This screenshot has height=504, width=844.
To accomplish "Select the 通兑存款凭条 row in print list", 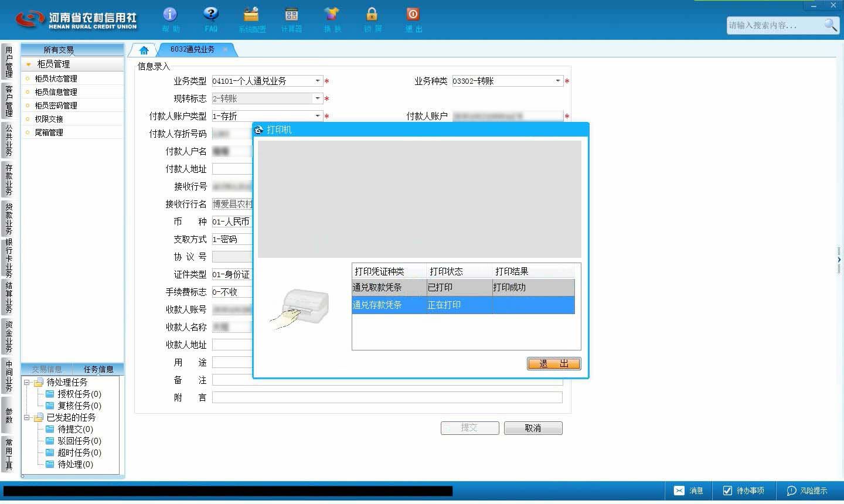I will [463, 305].
